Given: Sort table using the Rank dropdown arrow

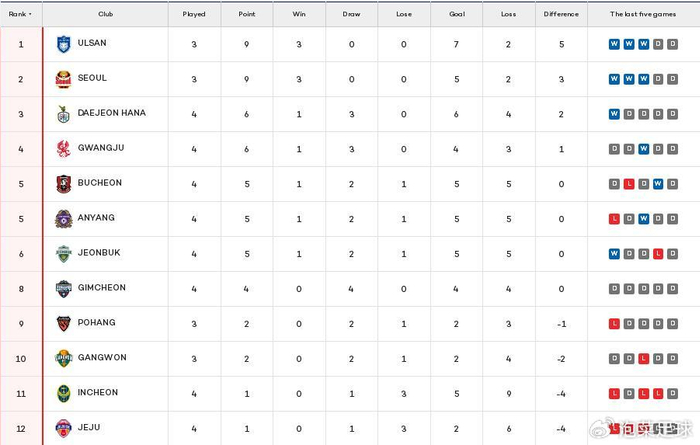Looking at the screenshot, I should (30, 15).
